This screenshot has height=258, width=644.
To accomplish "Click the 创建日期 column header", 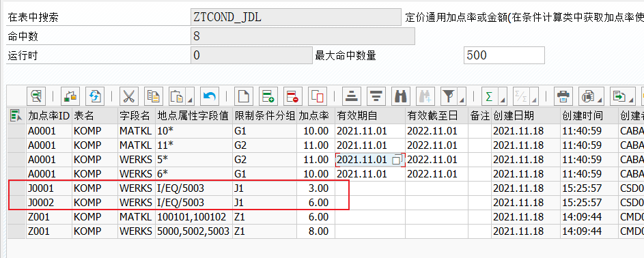I will pyautogui.click(x=525, y=116).
